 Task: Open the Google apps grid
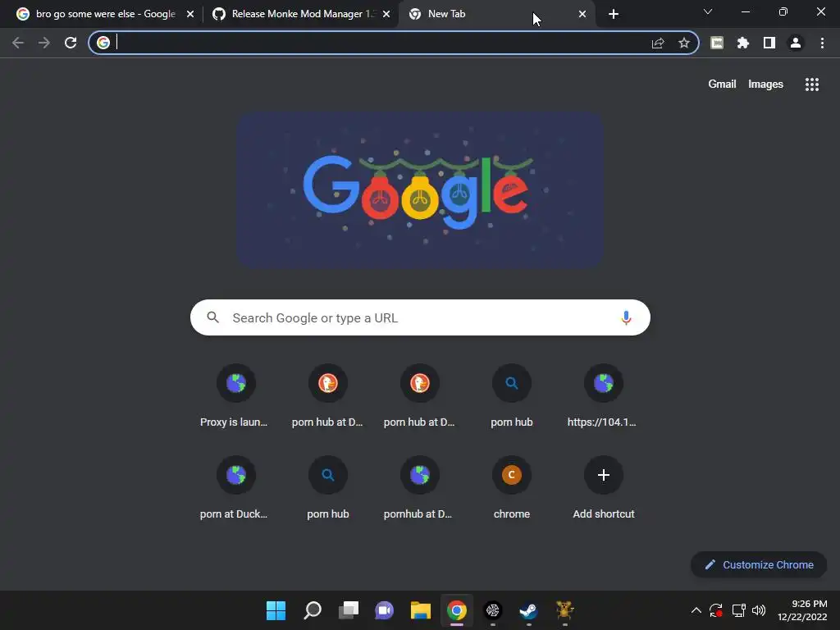coord(811,84)
